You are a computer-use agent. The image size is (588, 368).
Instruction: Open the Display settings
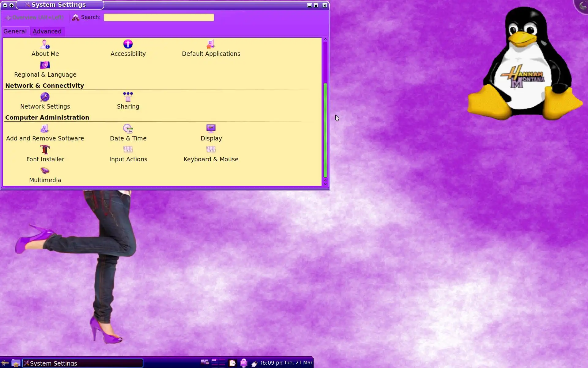click(x=211, y=133)
